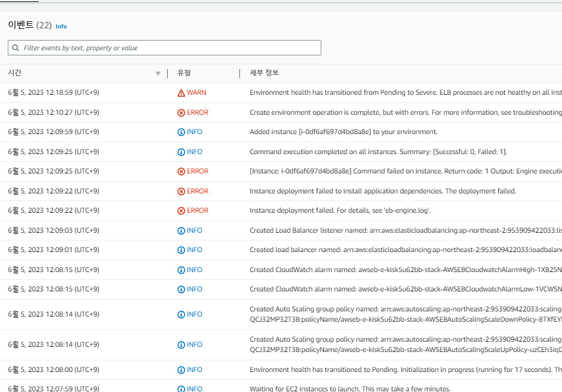Click INFO icon for ScaleDownPolicy event
The image size is (562, 392).
pos(181,315)
